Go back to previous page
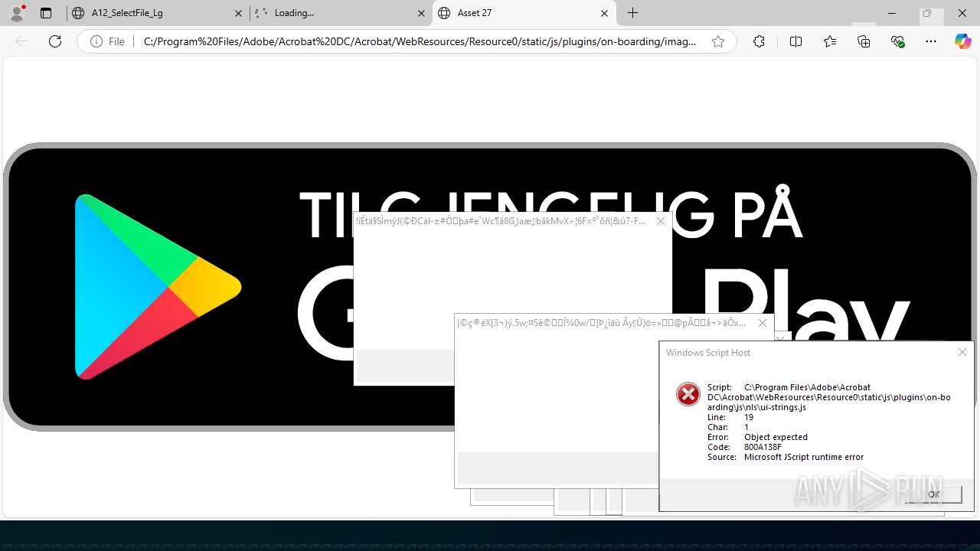Screen dimensions: 980x551 tap(21, 41)
